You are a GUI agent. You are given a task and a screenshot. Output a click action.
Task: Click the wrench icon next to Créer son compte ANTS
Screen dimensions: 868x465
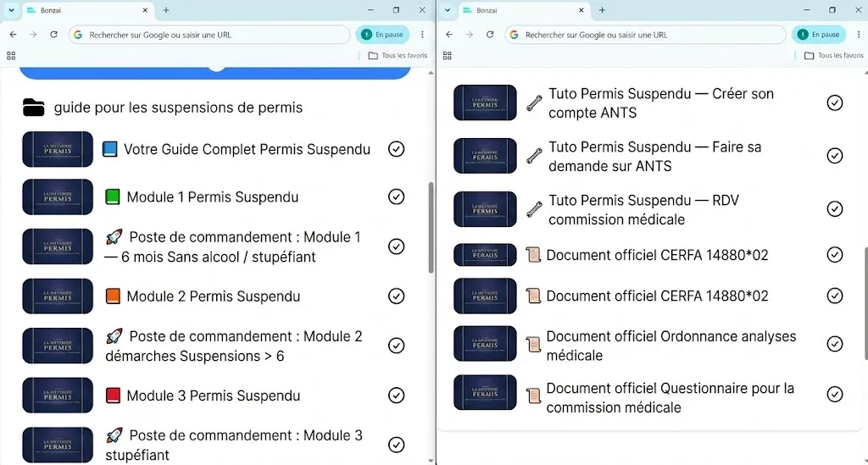534,102
